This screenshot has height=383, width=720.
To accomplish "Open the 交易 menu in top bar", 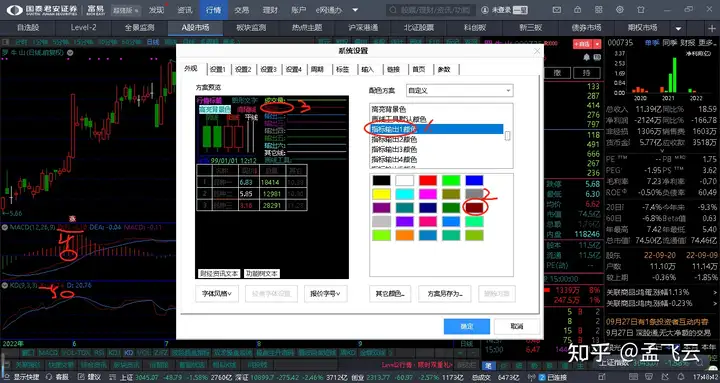I will coord(242,10).
